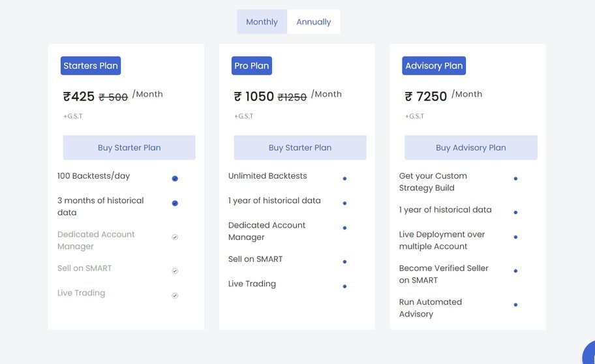This screenshot has width=595, height=364.
Task: Click greyed check icon beside Starters Live Trading
Action: coord(175,296)
